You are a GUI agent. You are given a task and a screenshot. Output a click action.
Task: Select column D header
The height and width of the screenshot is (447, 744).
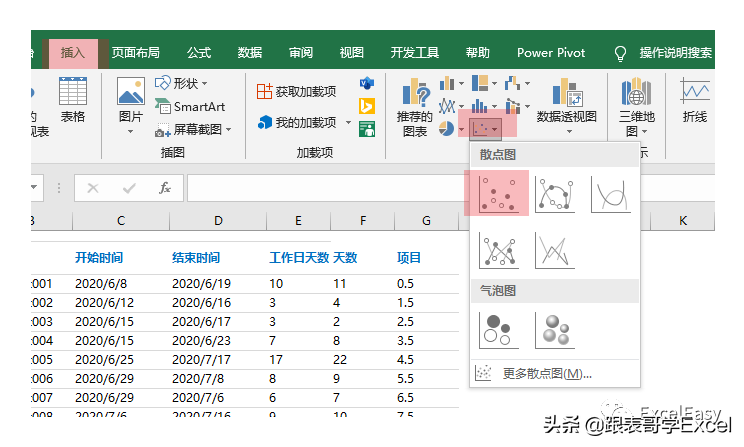pyautogui.click(x=218, y=221)
